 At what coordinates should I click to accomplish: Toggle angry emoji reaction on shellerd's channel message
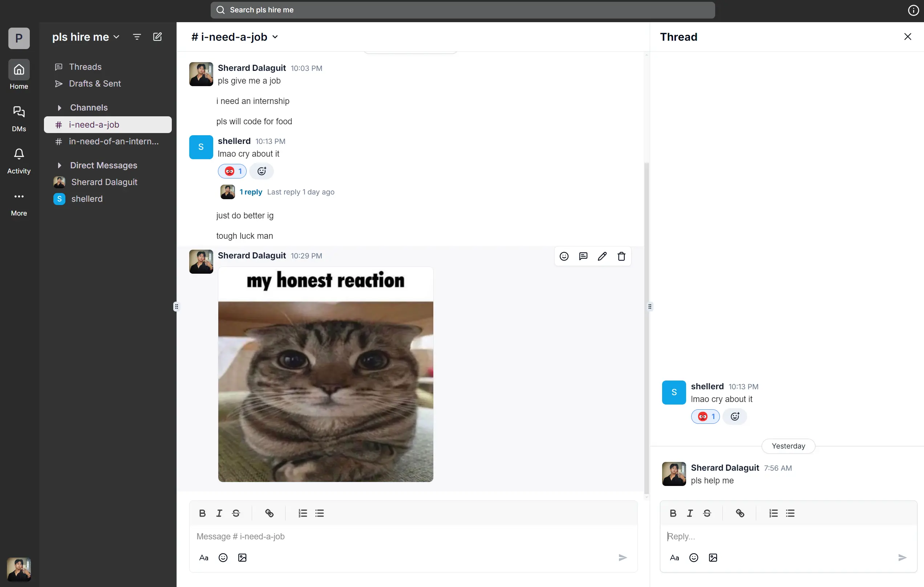[x=232, y=171]
